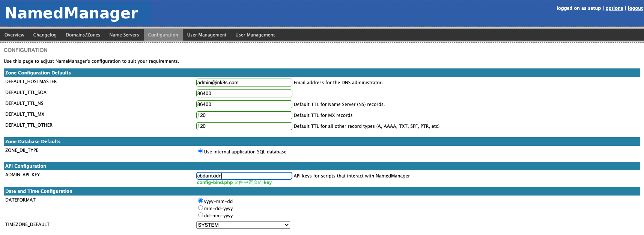Click the DEFAULT_HOSTMASTER label

click(x=31, y=82)
